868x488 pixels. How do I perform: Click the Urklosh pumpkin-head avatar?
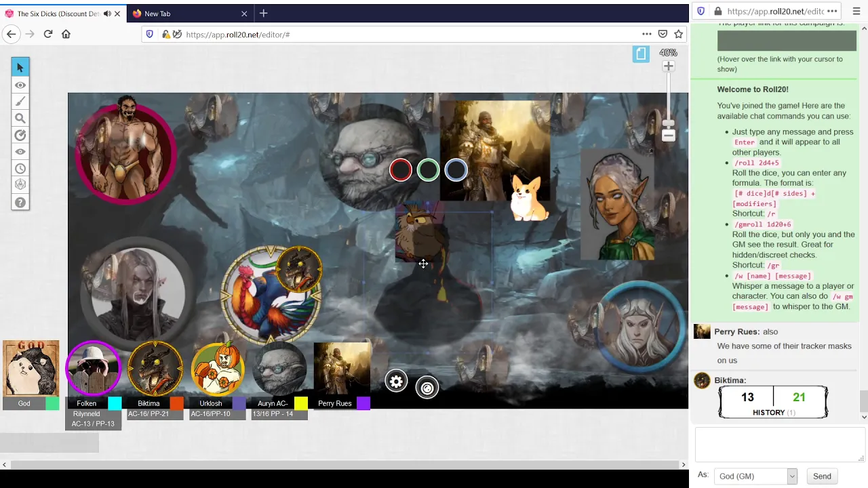(218, 368)
